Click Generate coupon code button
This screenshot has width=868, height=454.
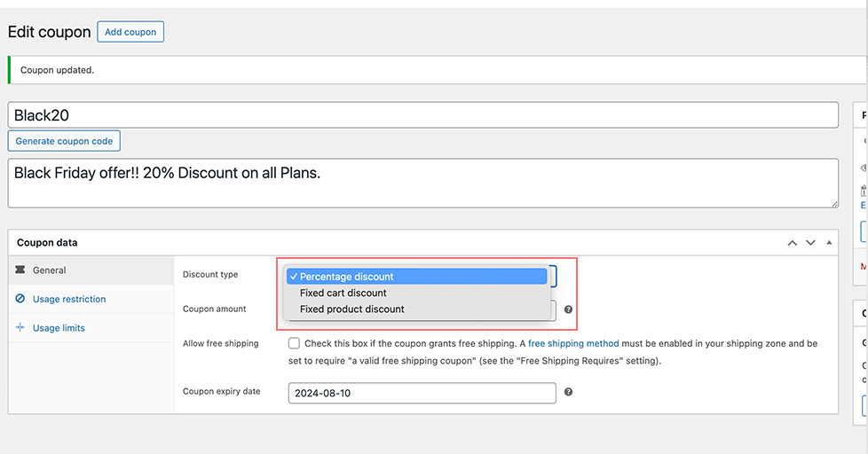(x=64, y=141)
